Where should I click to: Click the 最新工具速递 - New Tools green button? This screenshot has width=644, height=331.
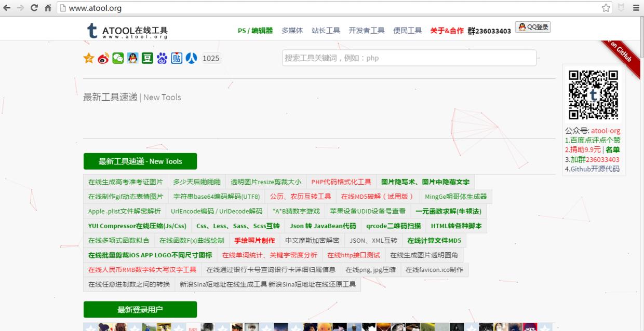(140, 161)
